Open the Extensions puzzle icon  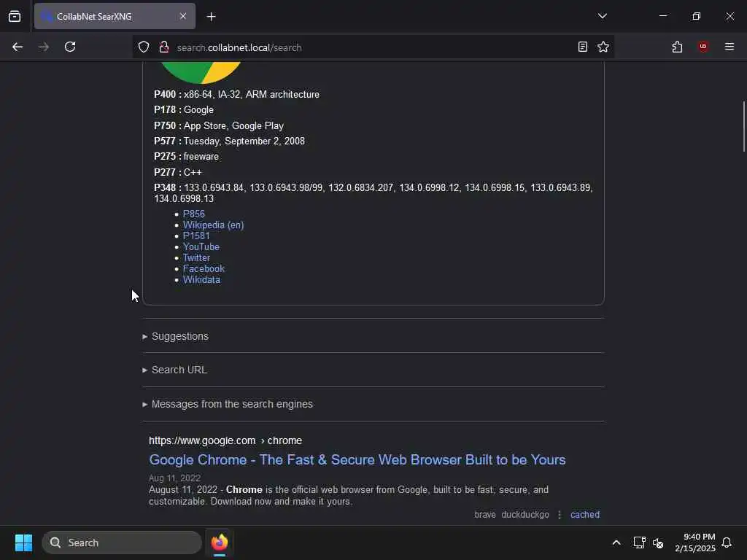677,47
